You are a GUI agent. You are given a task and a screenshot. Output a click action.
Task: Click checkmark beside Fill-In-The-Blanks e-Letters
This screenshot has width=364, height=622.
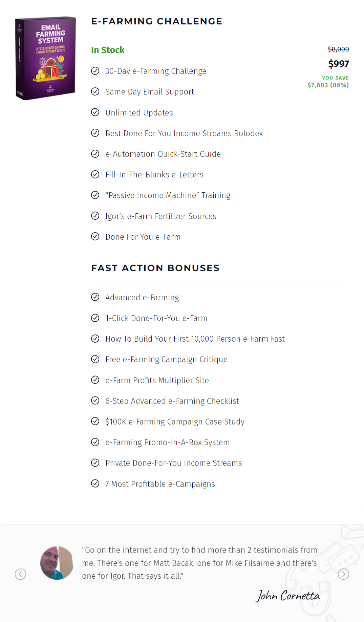[x=95, y=174]
